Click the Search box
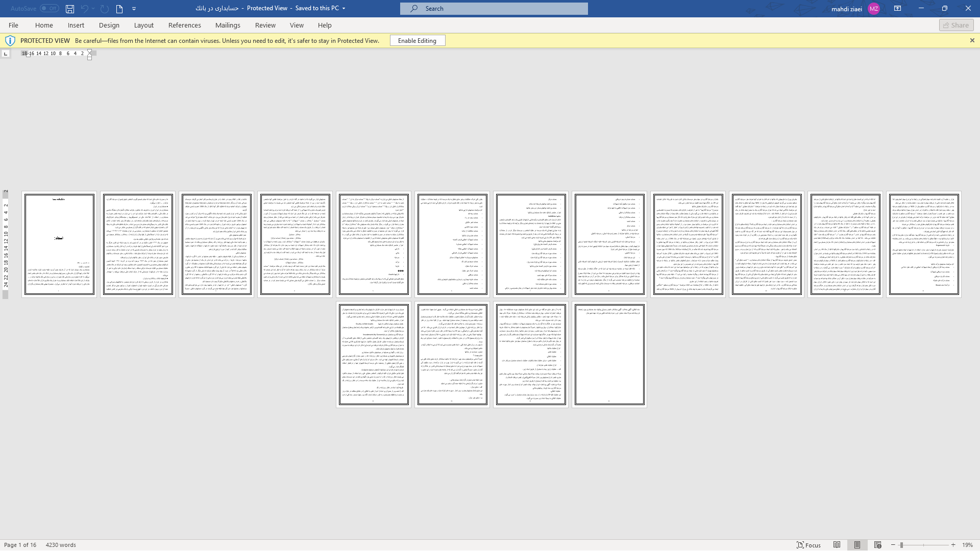This screenshot has height=551, width=980. coord(494,9)
